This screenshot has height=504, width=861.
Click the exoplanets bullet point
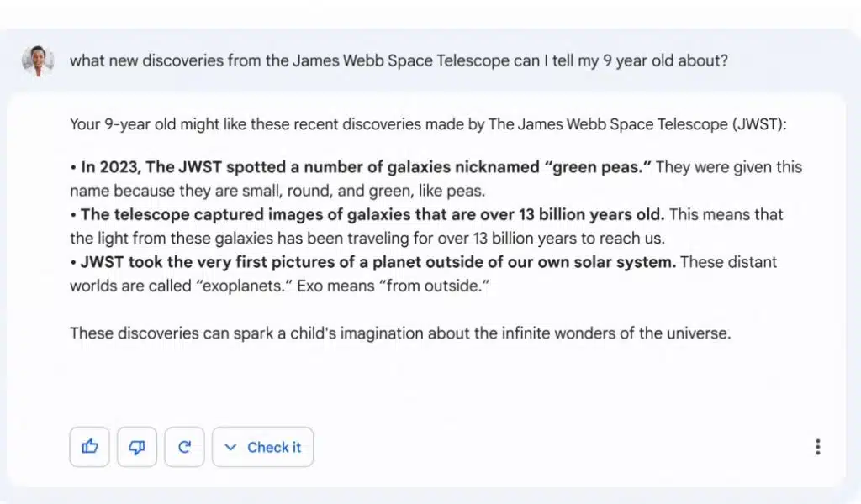pyautogui.click(x=423, y=273)
